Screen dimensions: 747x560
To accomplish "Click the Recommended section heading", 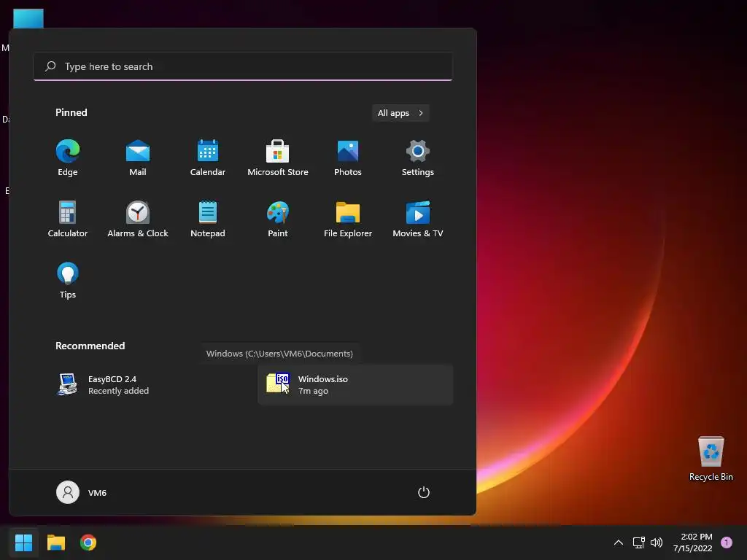I will 90,346.
